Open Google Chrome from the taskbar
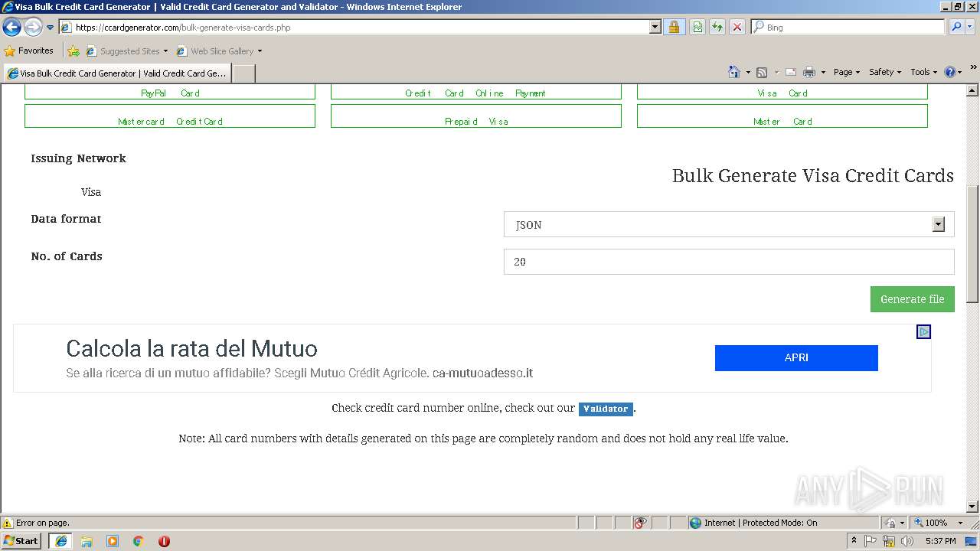 (139, 541)
